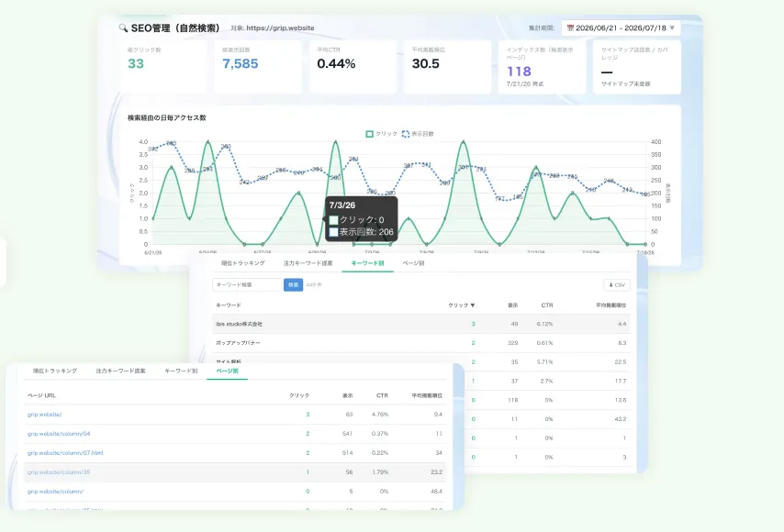
Task: Click the 23.2 average position cell
Action: pos(436,472)
